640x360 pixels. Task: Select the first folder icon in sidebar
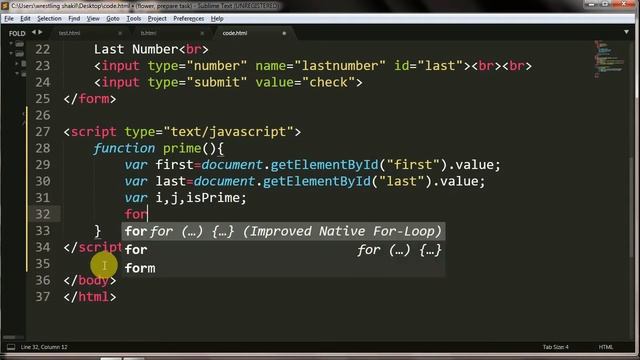20,44
